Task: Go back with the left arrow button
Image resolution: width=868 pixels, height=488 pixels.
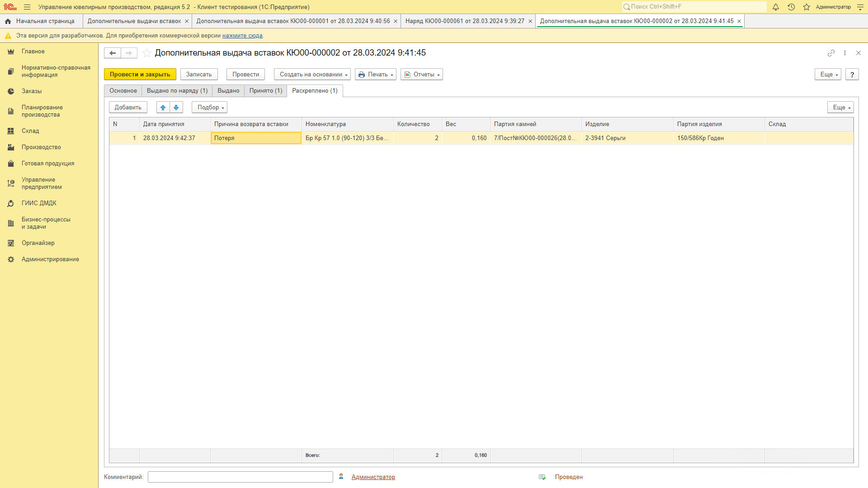Action: point(113,53)
